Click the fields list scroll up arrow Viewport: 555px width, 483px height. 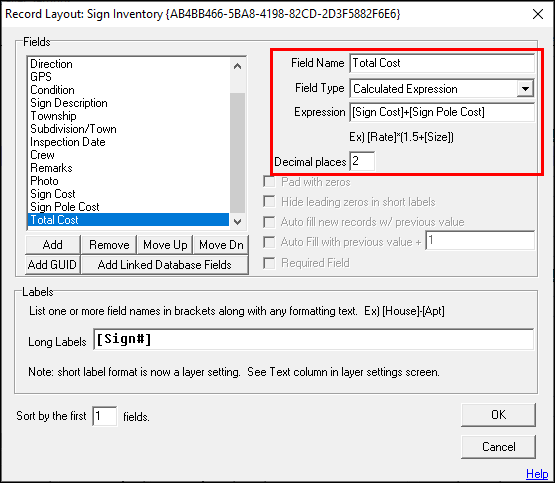[x=238, y=66]
